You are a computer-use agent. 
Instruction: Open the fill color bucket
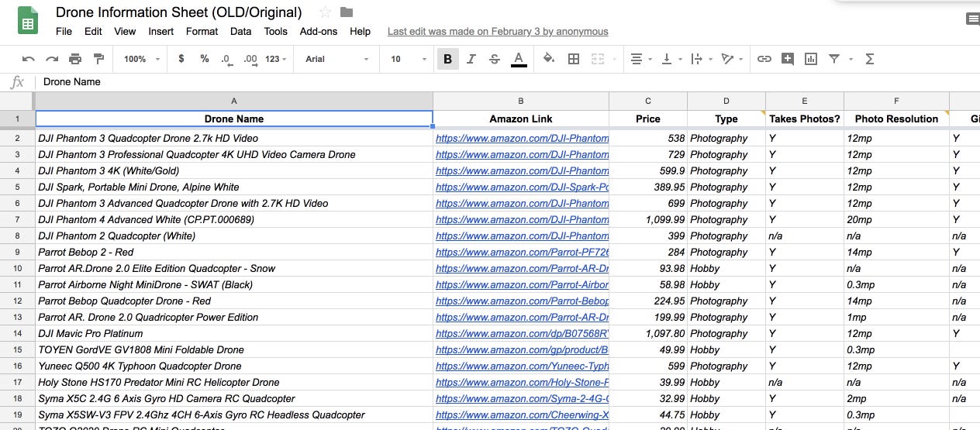coord(549,59)
